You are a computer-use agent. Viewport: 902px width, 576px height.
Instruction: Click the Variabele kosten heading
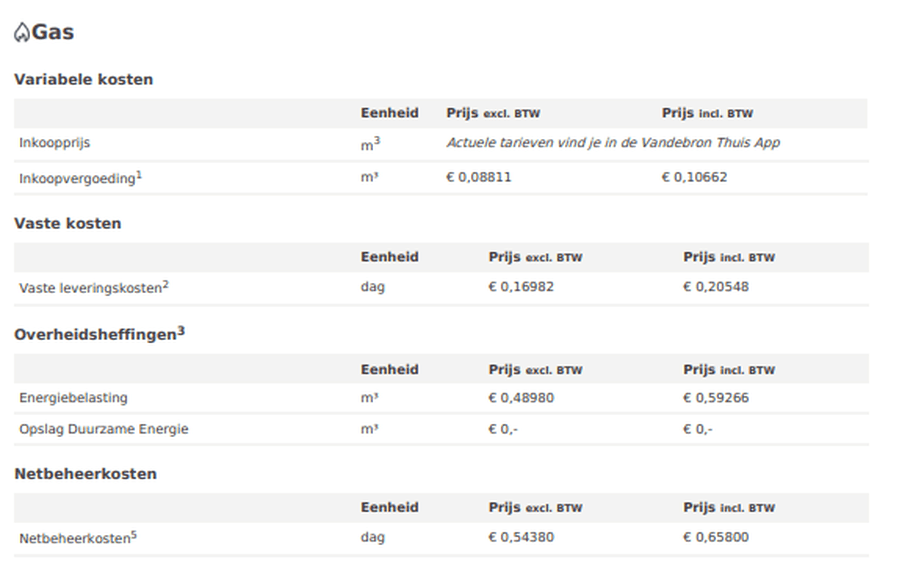coord(83,79)
